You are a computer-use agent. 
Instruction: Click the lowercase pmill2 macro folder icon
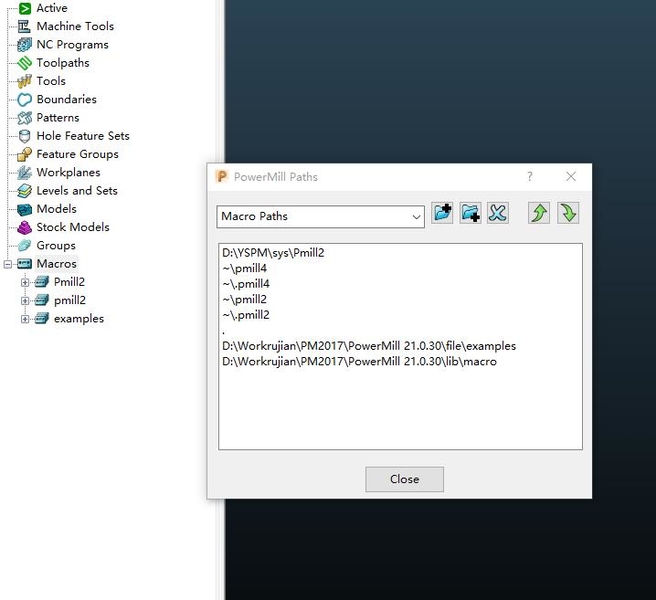click(41, 300)
